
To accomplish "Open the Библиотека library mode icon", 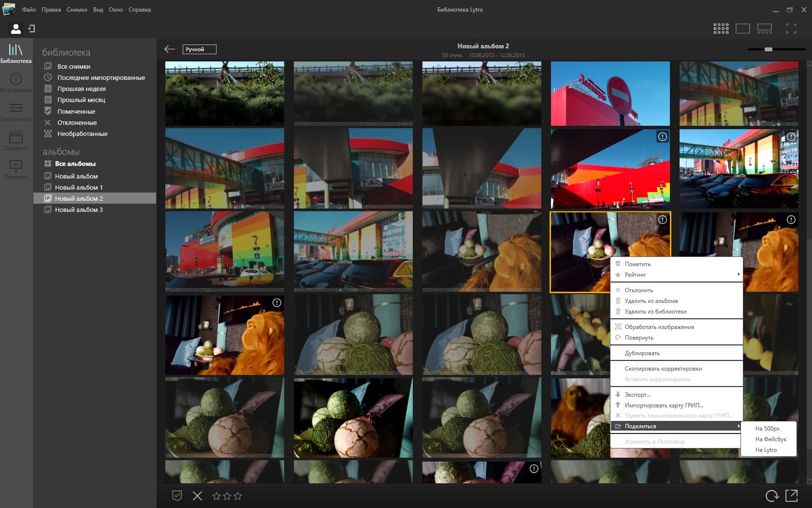I will (x=15, y=53).
